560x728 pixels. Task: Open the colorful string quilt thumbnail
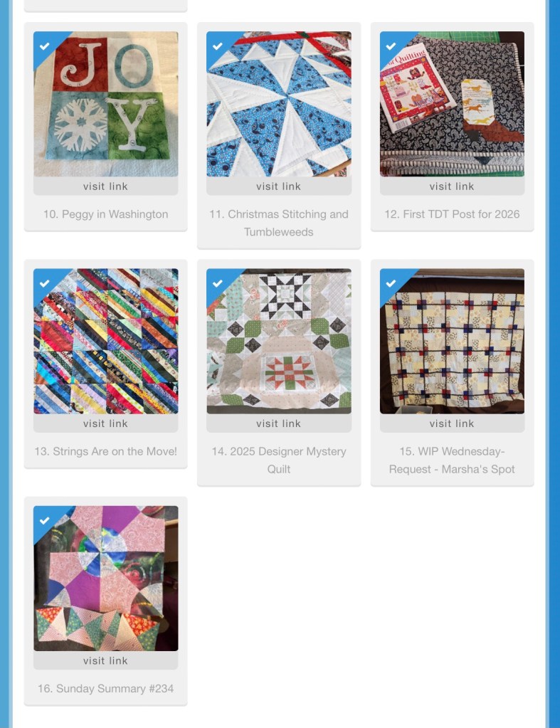pos(106,342)
